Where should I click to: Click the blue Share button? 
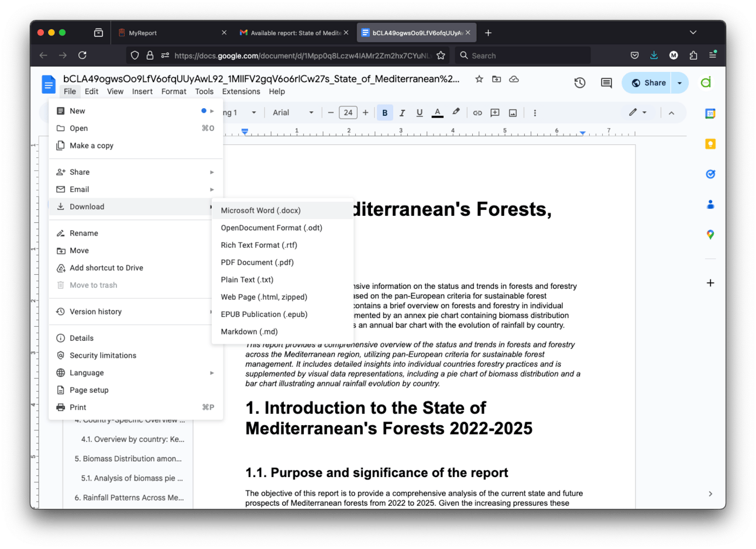[648, 83]
